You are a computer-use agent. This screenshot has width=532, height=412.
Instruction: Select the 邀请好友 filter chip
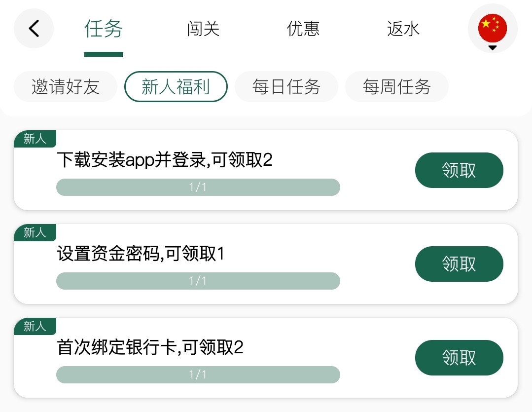[x=66, y=87]
